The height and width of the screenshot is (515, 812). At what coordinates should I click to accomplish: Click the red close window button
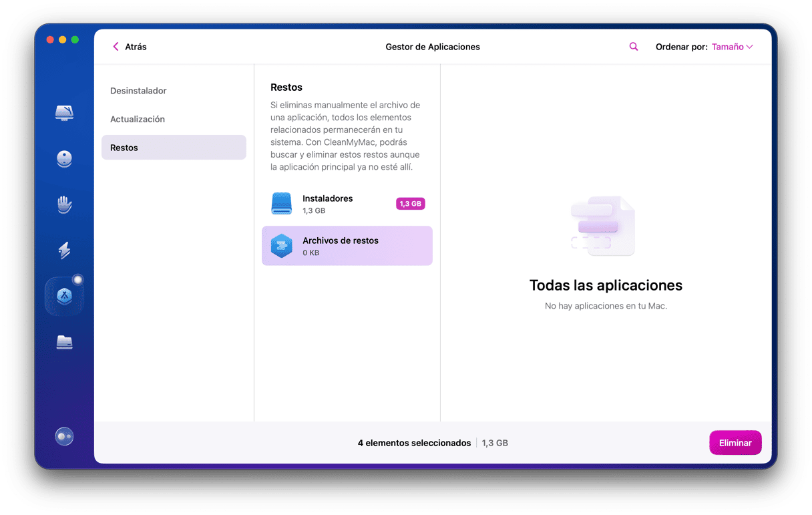(x=50, y=40)
